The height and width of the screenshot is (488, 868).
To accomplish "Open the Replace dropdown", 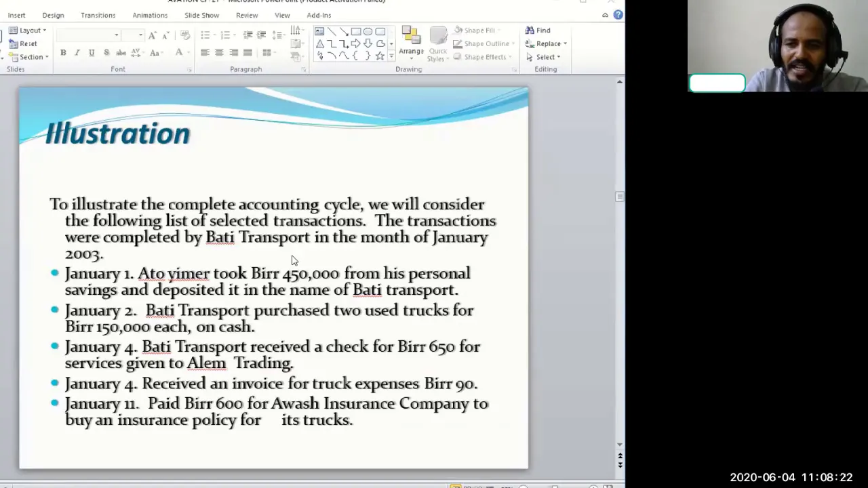I will click(x=546, y=43).
